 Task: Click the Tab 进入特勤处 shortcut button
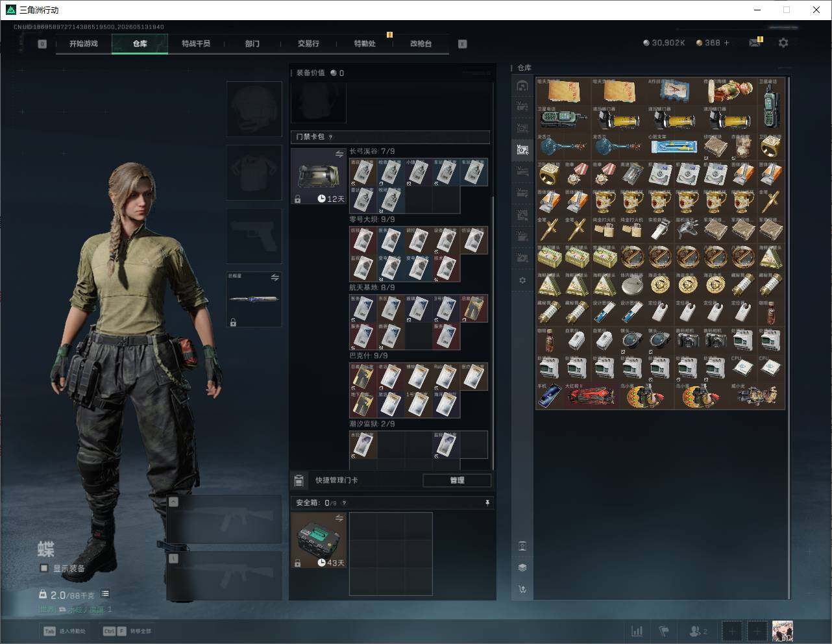(x=64, y=631)
